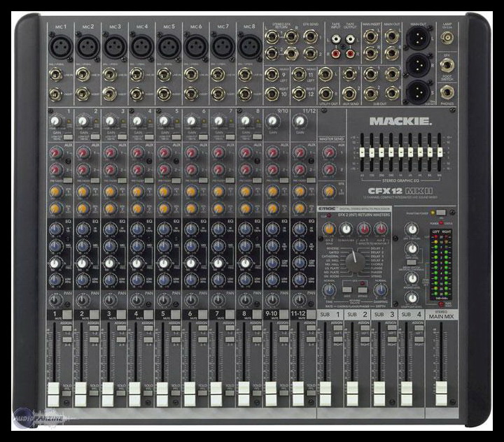504x442 pixels.
Task: Select the Tape Level knob
Action: [x=412, y=248]
